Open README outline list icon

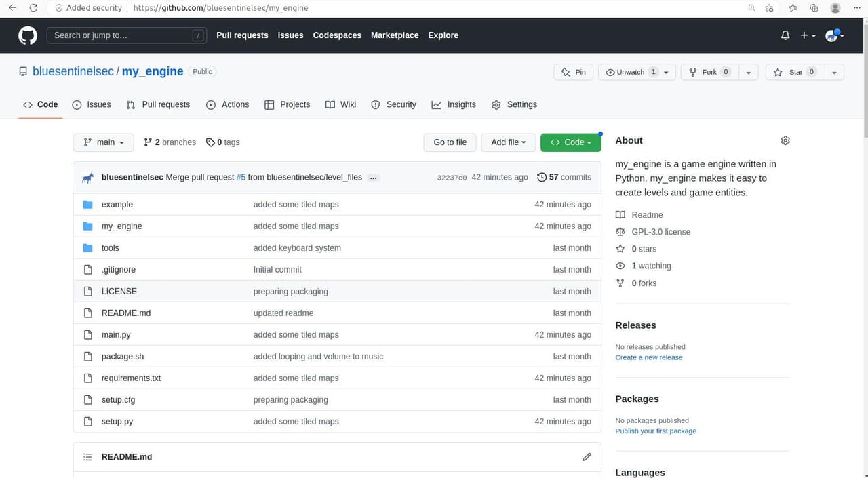pos(87,457)
